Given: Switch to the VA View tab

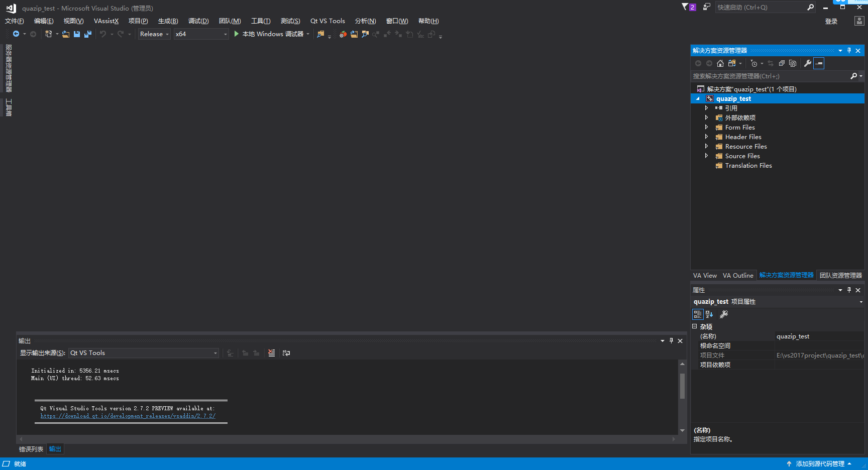Looking at the screenshot, I should [x=705, y=276].
